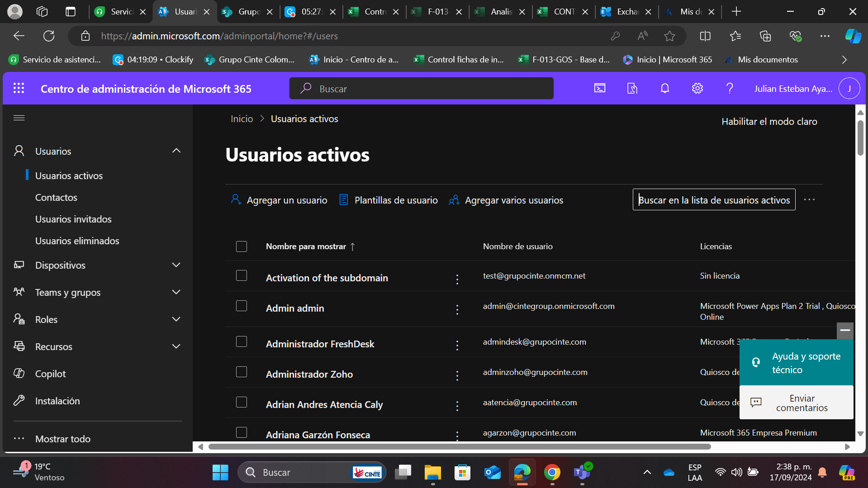868x488 pixels.
Task: Click the horizontal table scrollbar
Action: tap(460, 446)
